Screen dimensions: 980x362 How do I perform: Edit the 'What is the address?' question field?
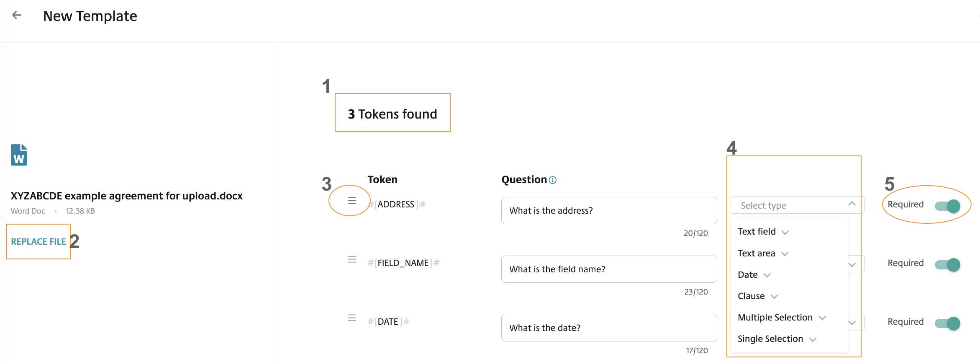click(609, 211)
